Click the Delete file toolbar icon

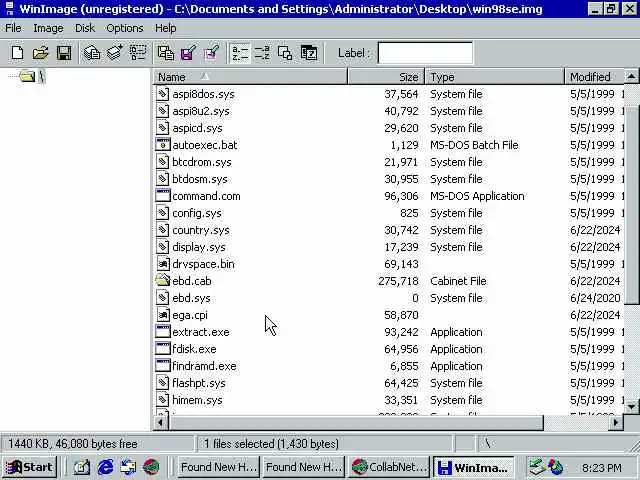[211, 53]
